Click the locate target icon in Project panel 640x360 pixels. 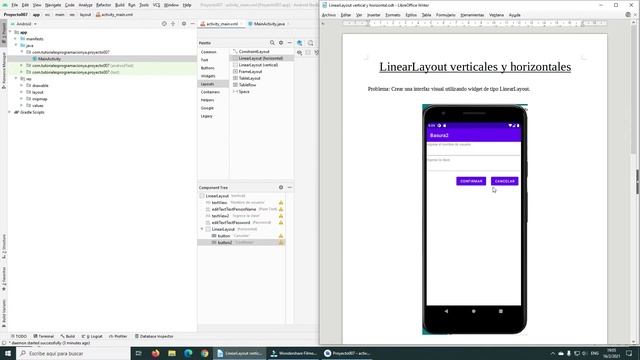pos(164,24)
